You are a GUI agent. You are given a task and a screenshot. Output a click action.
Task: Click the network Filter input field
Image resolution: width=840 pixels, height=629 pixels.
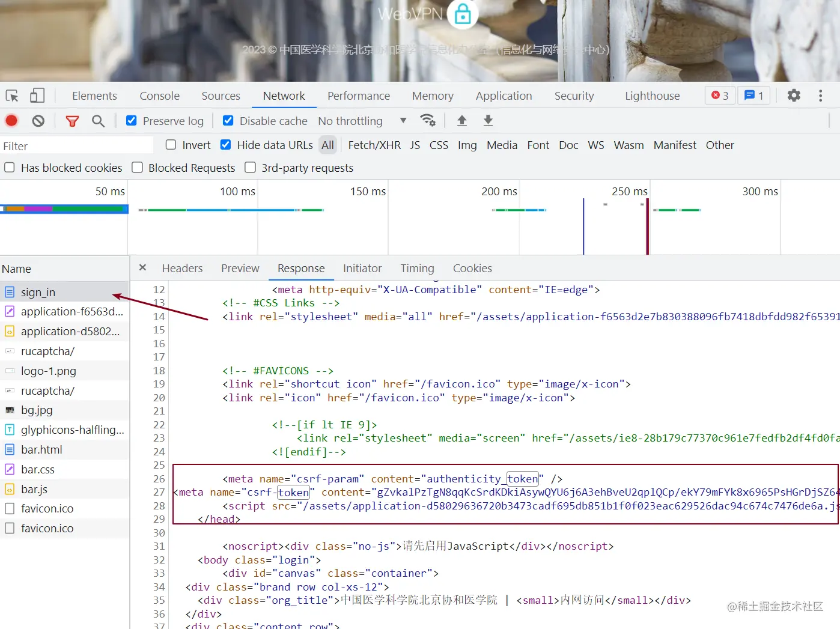pos(77,145)
